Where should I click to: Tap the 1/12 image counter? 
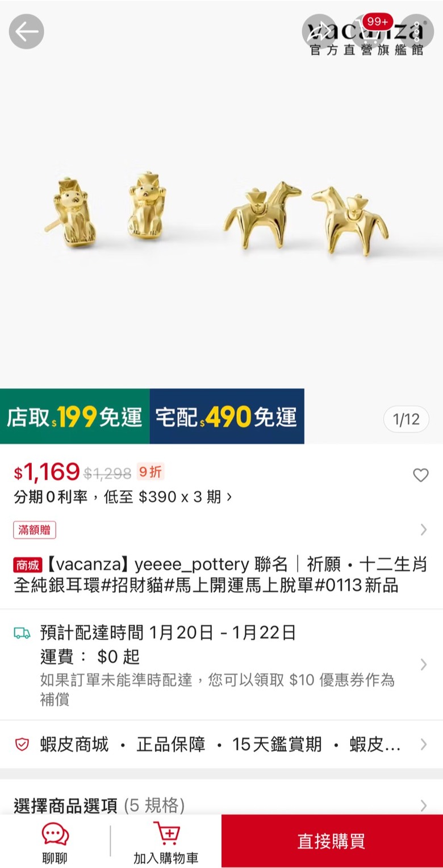406,420
